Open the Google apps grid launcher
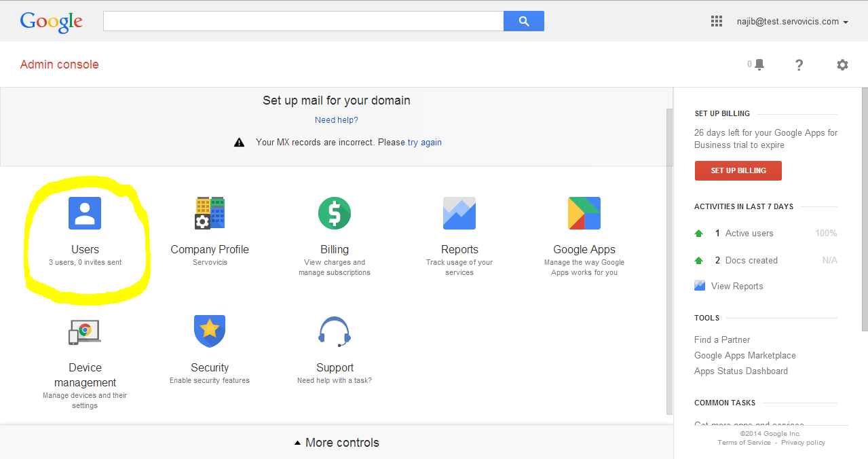Viewport: 868px width, 459px height. pos(717,21)
